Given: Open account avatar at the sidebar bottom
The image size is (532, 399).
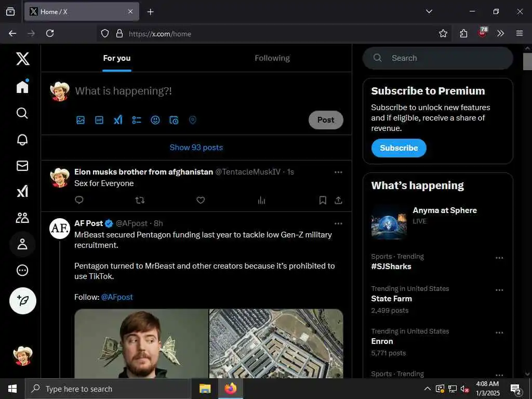Looking at the screenshot, I should 23,356.
